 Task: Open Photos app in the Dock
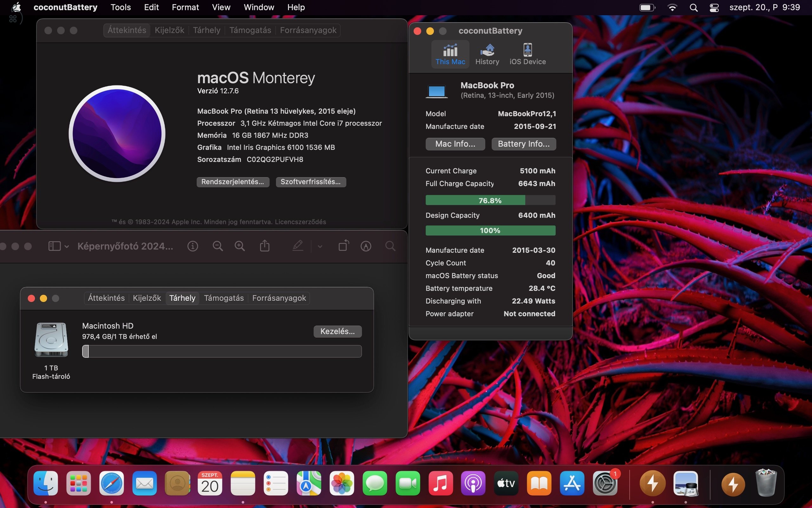click(x=342, y=484)
